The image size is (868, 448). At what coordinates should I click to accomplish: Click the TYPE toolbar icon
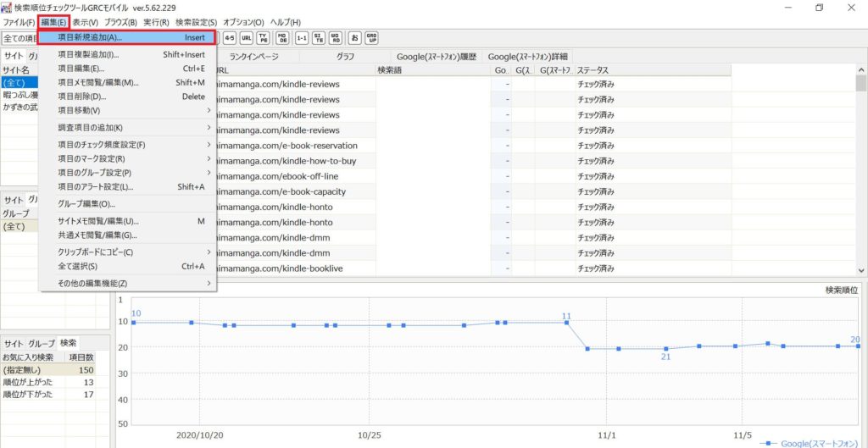coord(264,38)
